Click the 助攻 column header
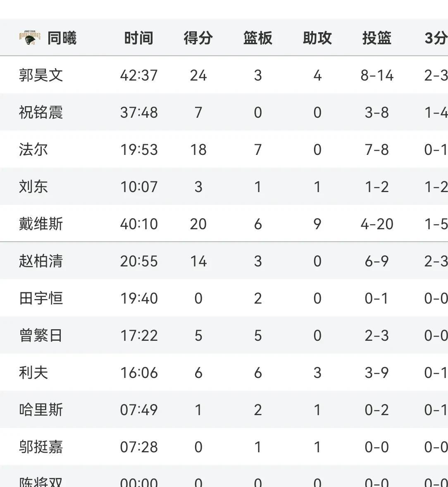The width and height of the screenshot is (448, 487). (317, 38)
